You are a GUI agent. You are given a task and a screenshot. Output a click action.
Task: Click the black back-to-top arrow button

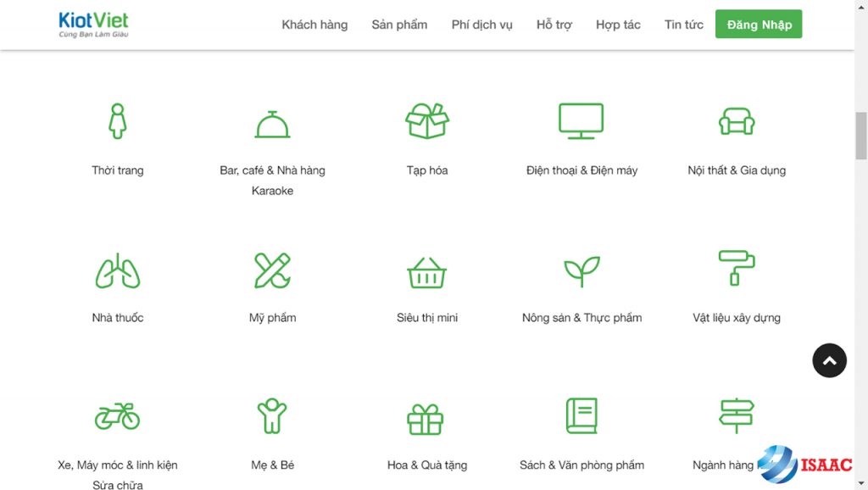pos(829,360)
